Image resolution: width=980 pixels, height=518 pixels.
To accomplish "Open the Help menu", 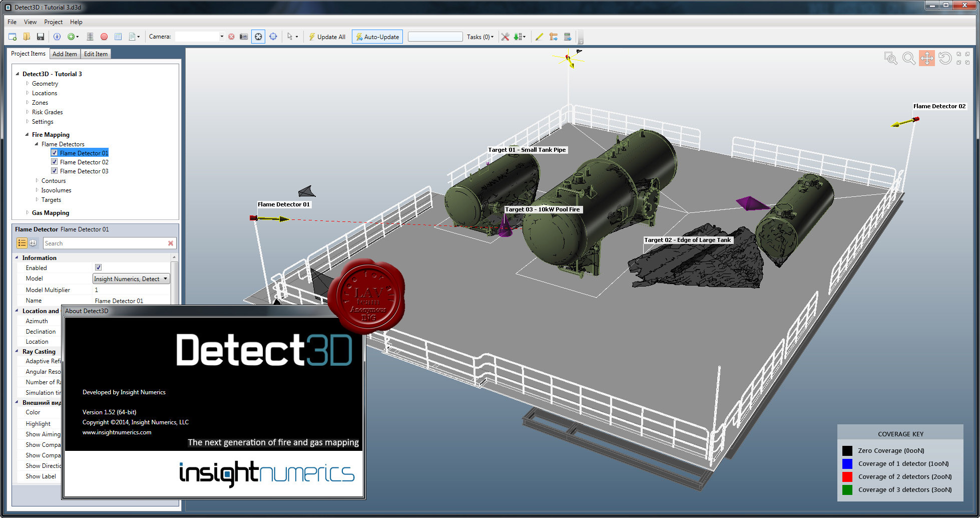I will point(76,22).
